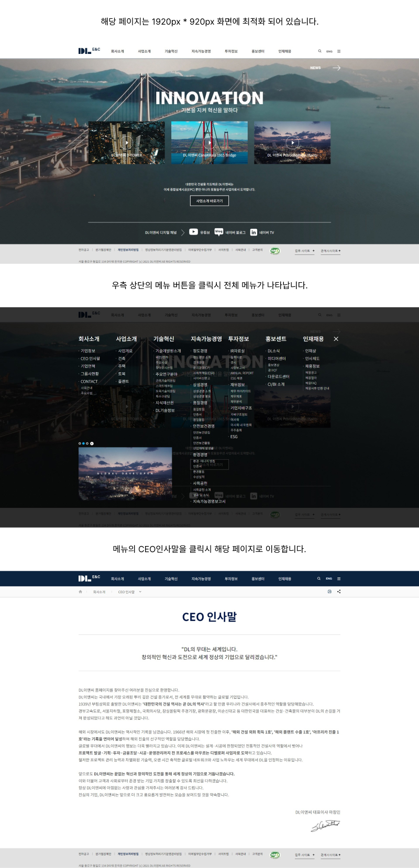This screenshot has height=868, width=419.
Task: Expand 업무 사이트 + in the hero-page footer
Action: (x=304, y=251)
